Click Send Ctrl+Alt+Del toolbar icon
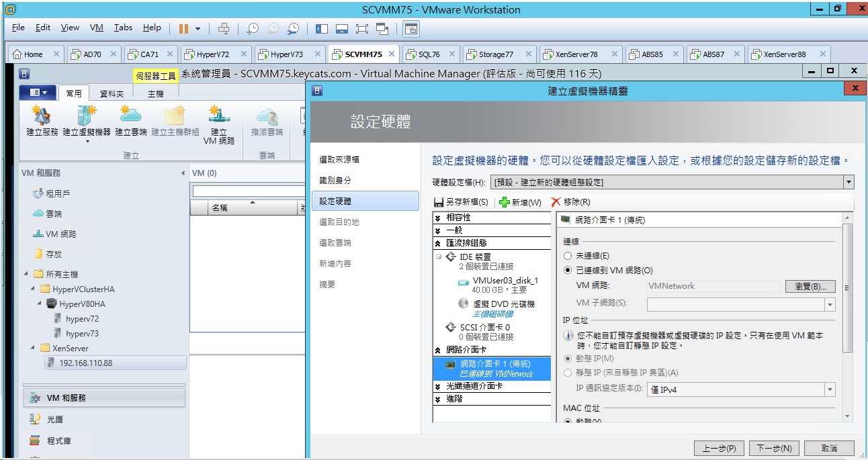 224,28
